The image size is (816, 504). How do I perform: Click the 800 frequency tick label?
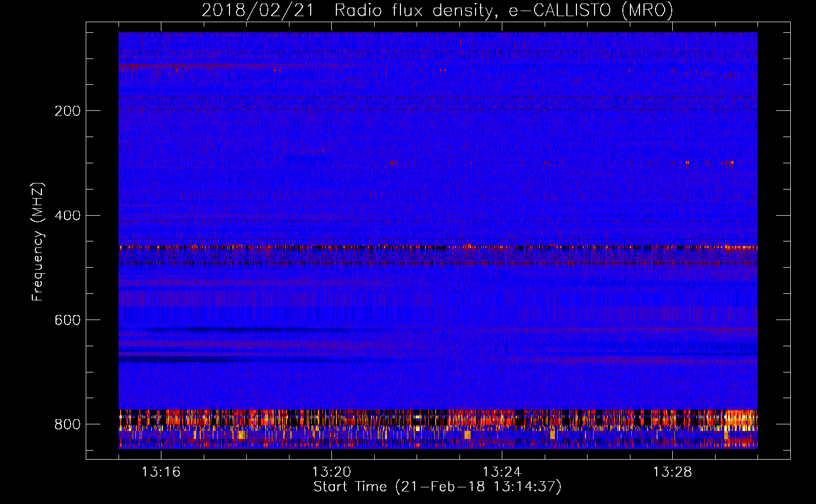(x=68, y=425)
